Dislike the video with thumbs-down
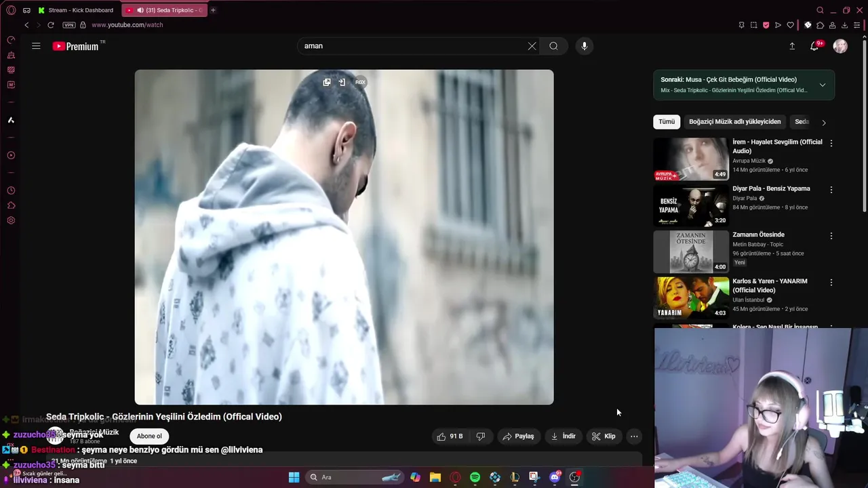Screen dimensions: 868x488 (x=481, y=436)
